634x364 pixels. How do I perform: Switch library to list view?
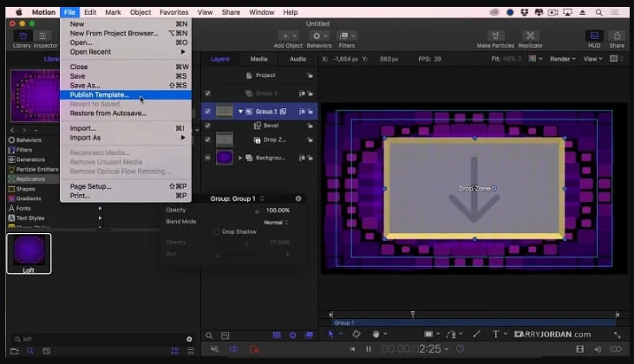click(x=191, y=351)
